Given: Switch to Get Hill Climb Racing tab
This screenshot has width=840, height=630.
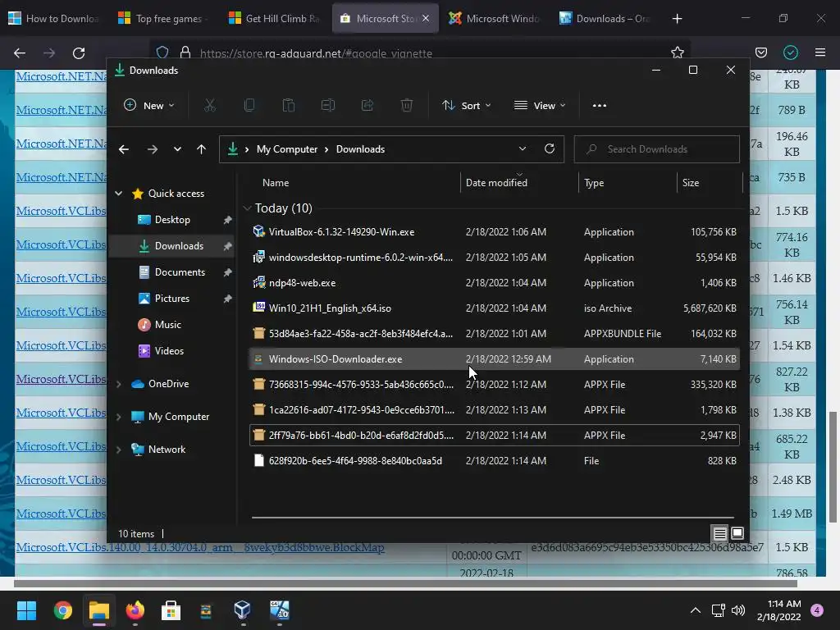Looking at the screenshot, I should tap(274, 19).
